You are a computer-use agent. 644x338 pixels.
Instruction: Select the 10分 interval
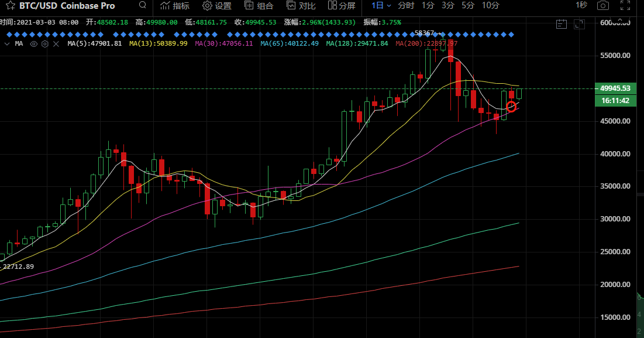(490, 6)
